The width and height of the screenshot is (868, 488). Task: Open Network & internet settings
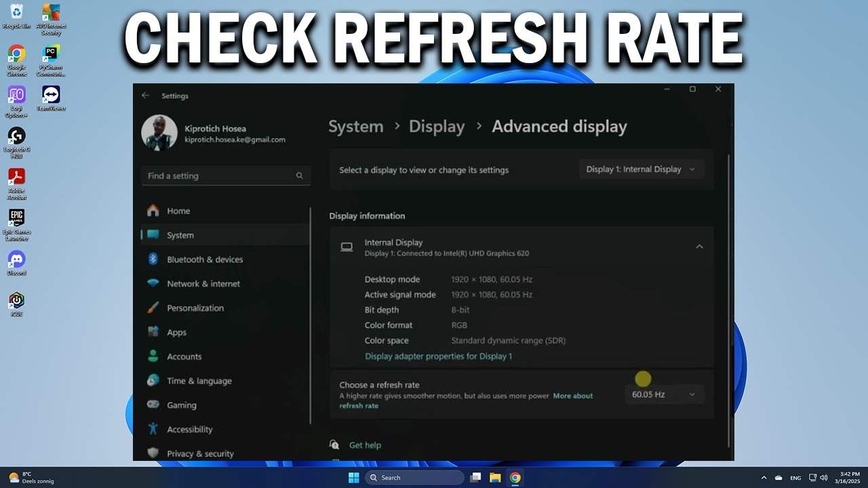pos(225,284)
